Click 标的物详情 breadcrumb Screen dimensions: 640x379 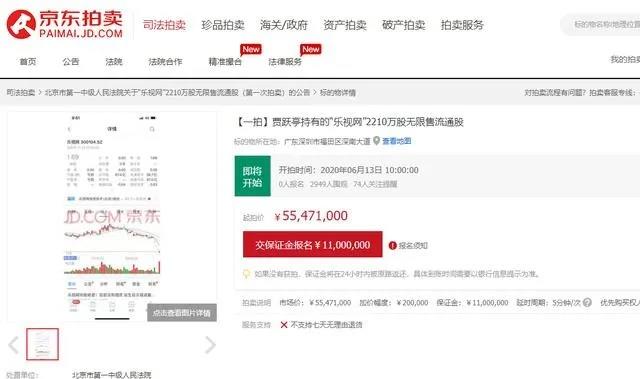[x=338, y=93]
